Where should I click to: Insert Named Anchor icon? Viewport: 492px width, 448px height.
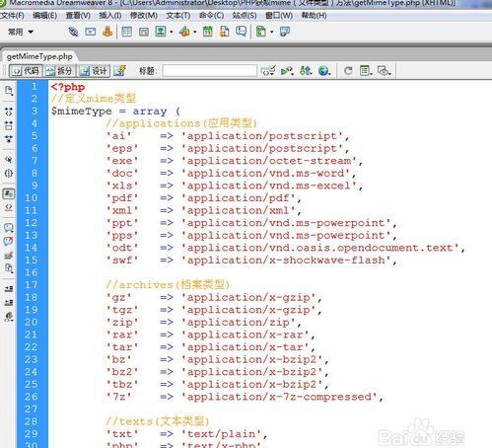pyautogui.click(x=107, y=32)
